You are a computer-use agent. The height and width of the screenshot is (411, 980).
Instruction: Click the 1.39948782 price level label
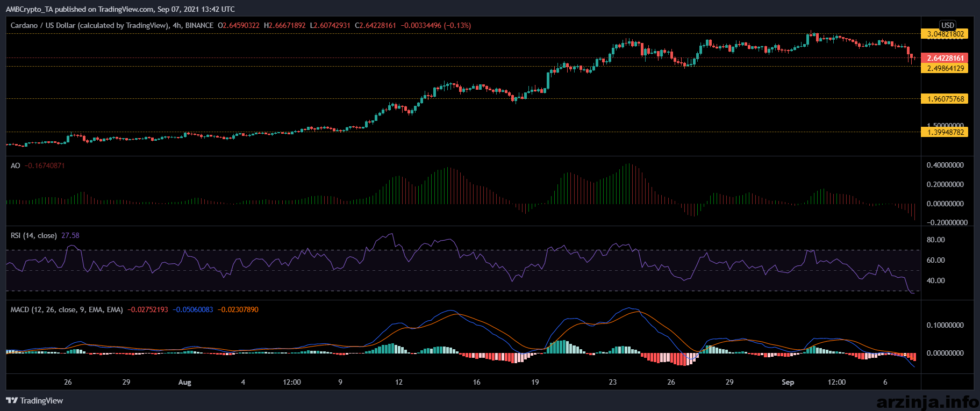pos(945,132)
